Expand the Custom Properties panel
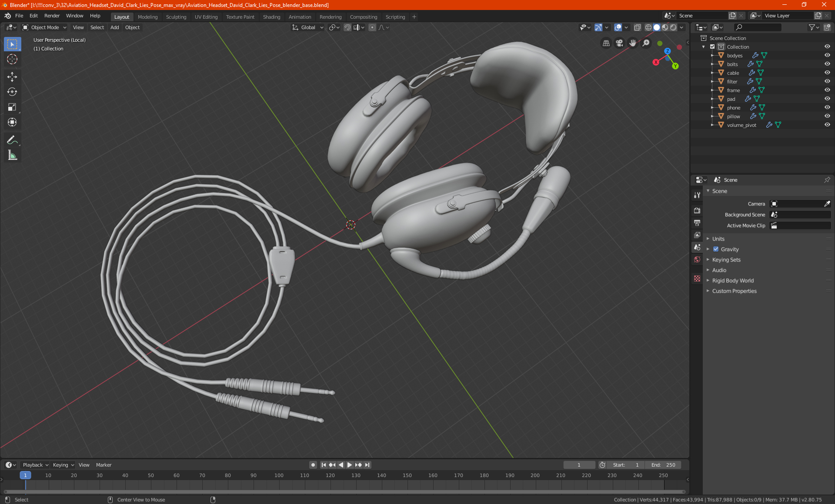835x504 pixels. pos(734,291)
